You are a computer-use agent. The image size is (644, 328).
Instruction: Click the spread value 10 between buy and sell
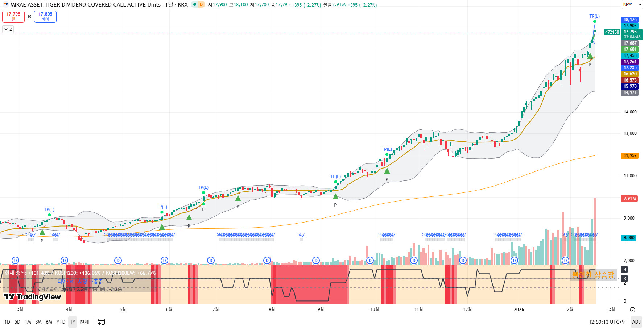[29, 17]
